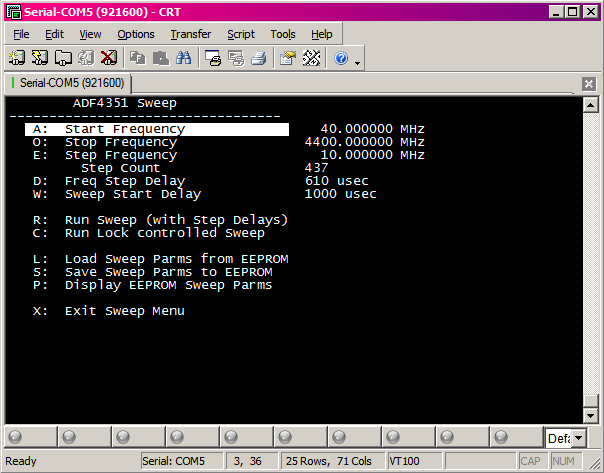Maximize the CRT window

(572, 12)
